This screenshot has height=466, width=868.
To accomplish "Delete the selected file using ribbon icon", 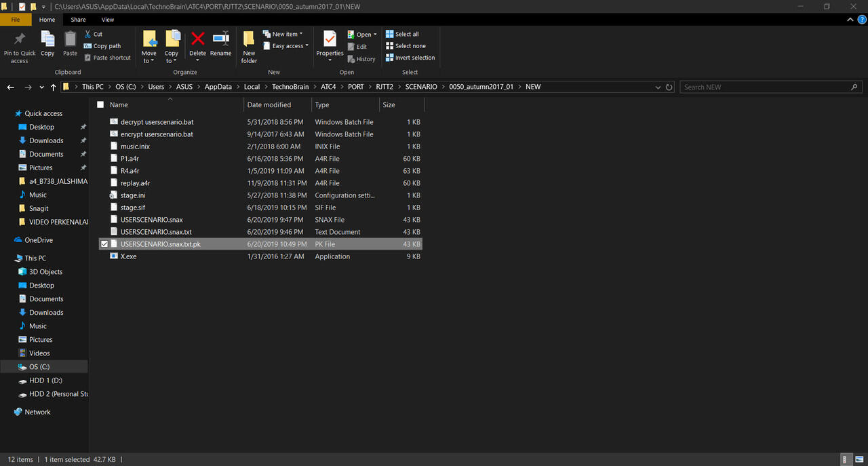I will coord(197,42).
